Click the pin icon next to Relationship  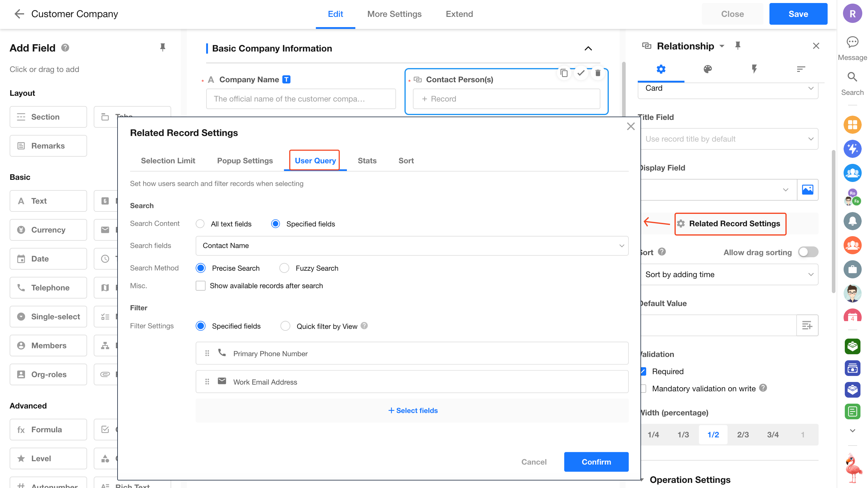pyautogui.click(x=737, y=46)
